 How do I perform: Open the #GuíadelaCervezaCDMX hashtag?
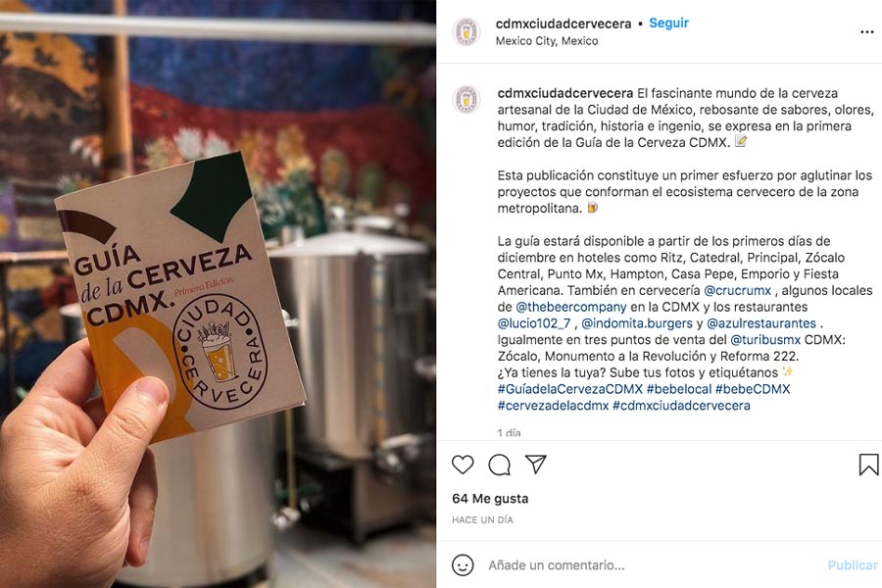pyautogui.click(x=569, y=389)
